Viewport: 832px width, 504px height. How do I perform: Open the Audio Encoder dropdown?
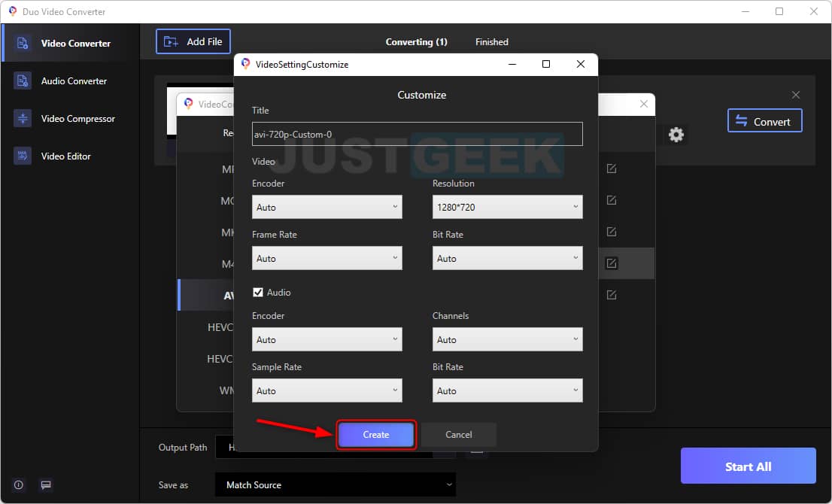[x=326, y=339]
